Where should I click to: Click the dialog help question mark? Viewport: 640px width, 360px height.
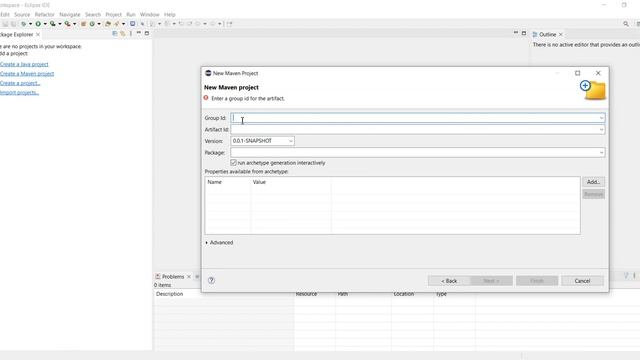pos(211,280)
